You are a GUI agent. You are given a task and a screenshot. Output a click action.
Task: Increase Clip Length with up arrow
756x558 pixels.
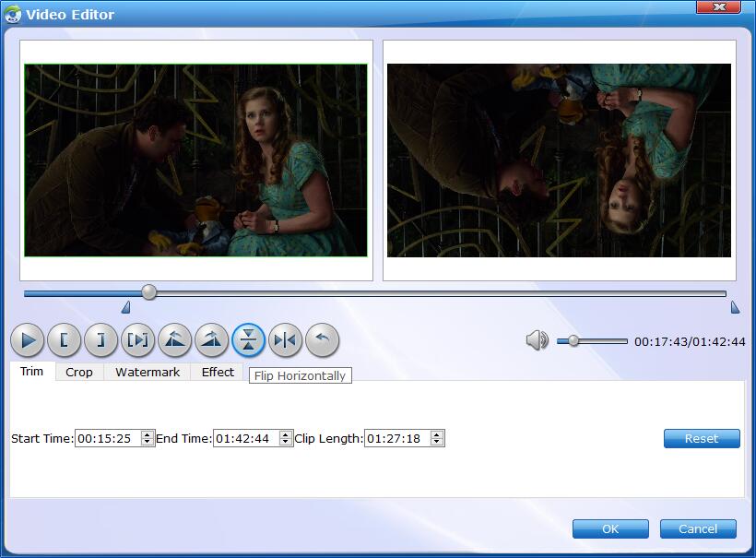click(x=437, y=435)
